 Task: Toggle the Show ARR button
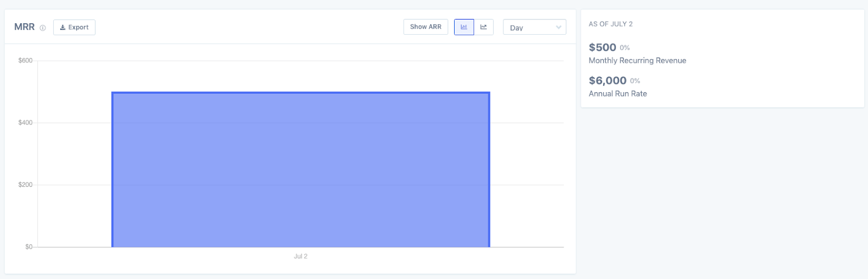[425, 27]
